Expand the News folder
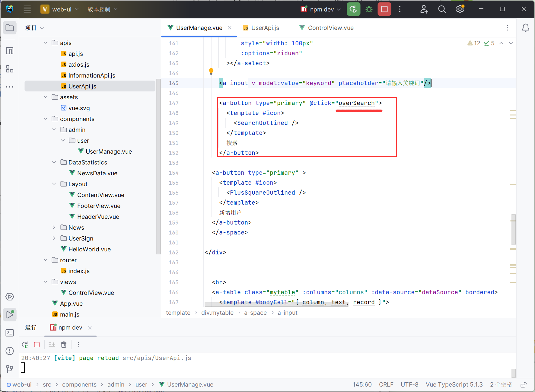 point(54,227)
